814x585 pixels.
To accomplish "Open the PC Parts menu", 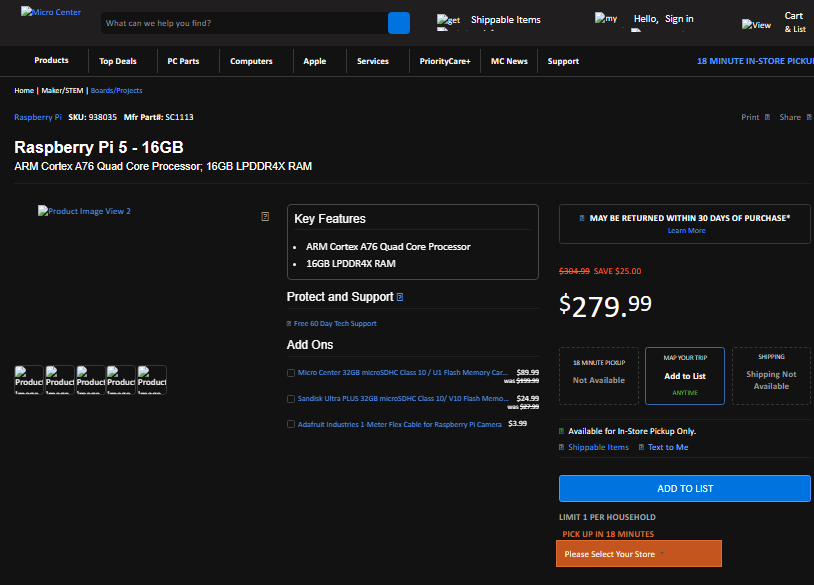I will pyautogui.click(x=183, y=61).
